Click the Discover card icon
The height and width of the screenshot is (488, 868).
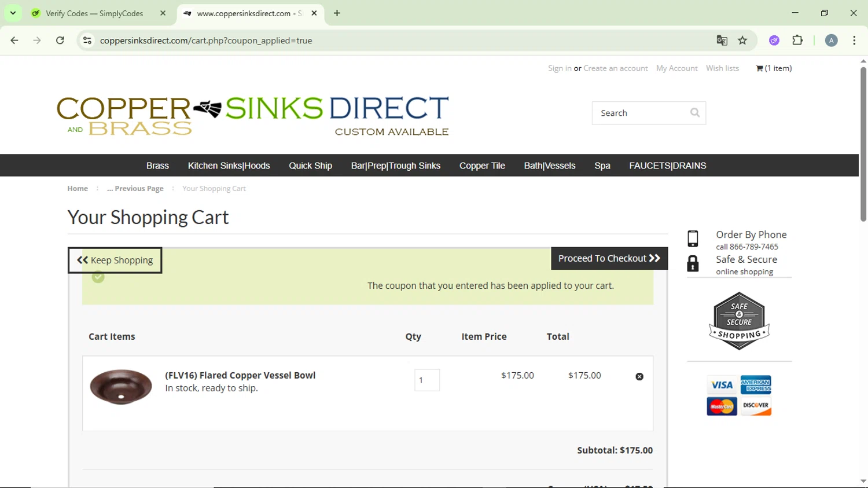click(x=756, y=406)
